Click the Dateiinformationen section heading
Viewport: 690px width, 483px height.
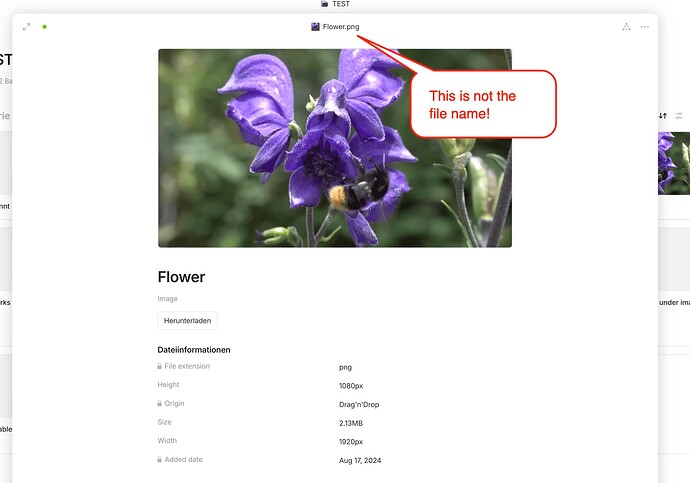tap(194, 350)
